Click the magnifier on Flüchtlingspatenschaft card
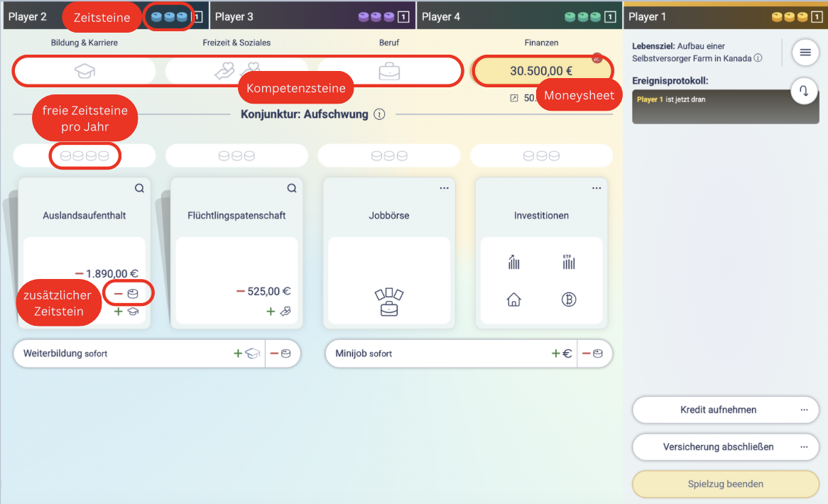Viewport: 828px width, 504px height. tap(292, 188)
